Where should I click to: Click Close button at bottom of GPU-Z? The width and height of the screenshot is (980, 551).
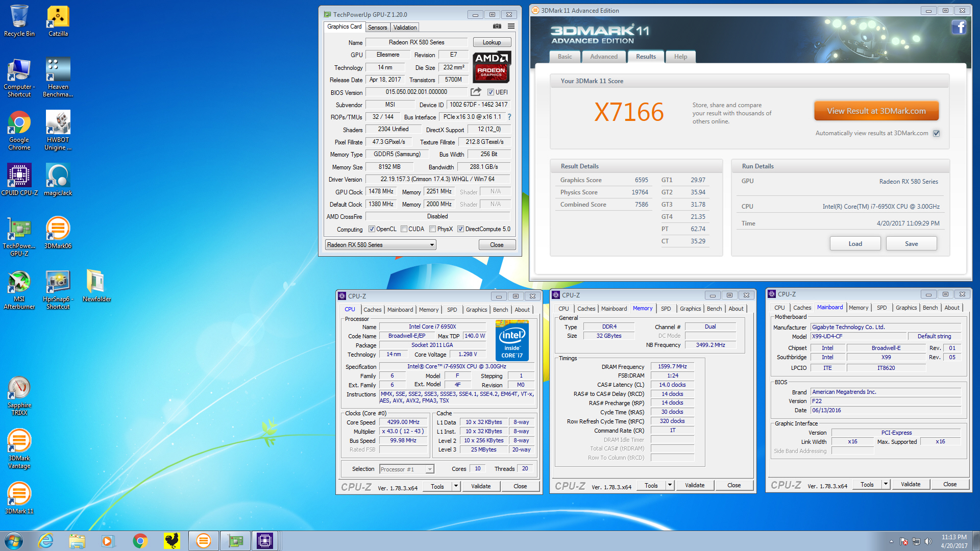pos(497,245)
